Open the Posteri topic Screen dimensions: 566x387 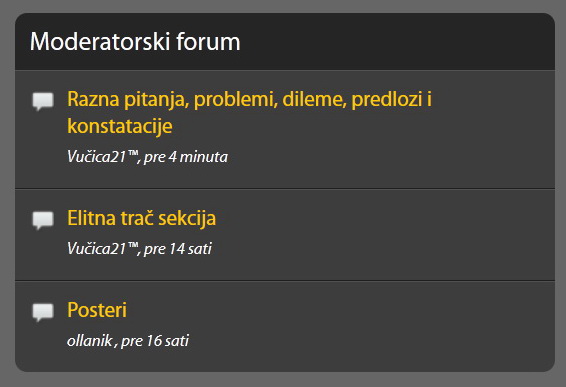pyautogui.click(x=97, y=310)
